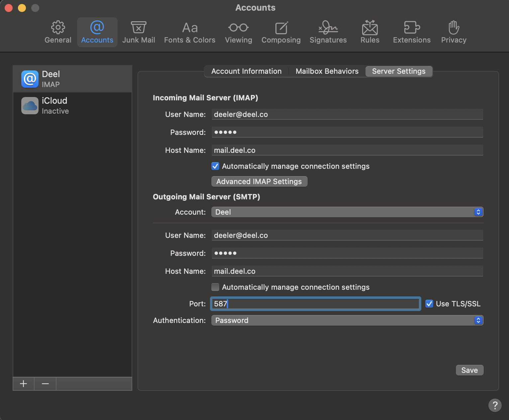Open Extensions preferences puzzle icon
Viewport: 509px width, 420px height.
click(x=412, y=28)
